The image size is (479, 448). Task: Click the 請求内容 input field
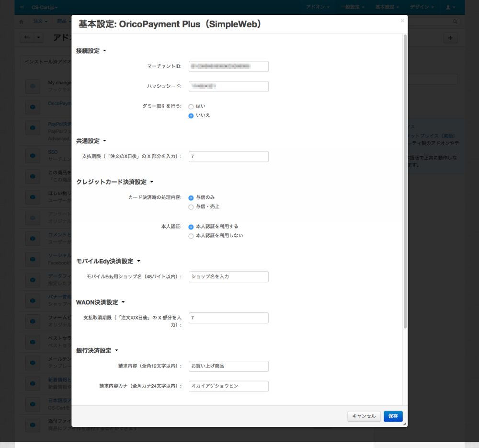click(x=228, y=366)
